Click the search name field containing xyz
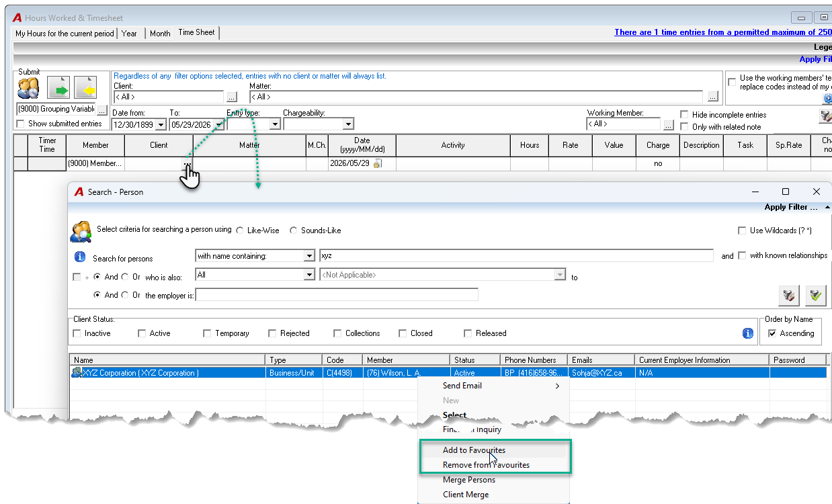Viewport: 832px width, 504px height. (x=516, y=256)
